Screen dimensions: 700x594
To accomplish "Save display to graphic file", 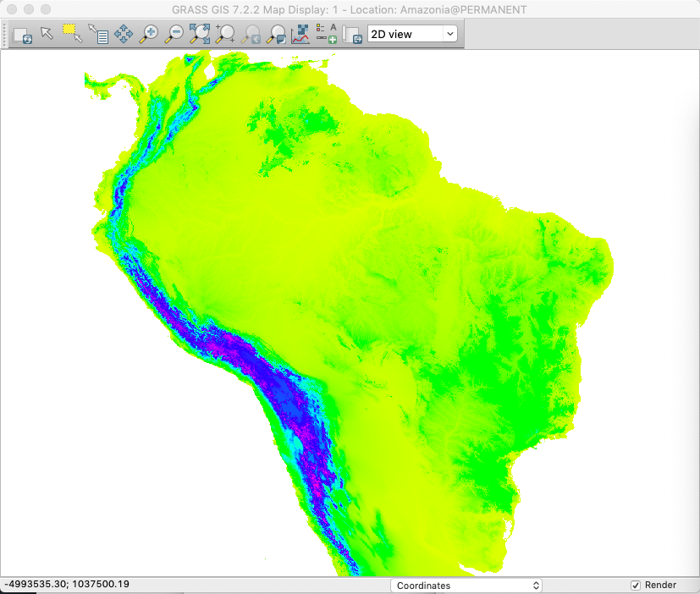I will click(351, 34).
